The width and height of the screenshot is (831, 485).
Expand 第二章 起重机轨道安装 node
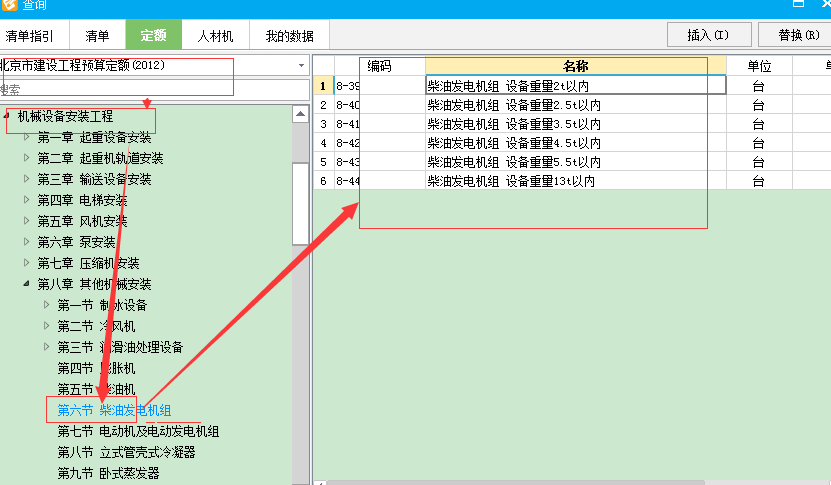pyautogui.click(x=26, y=157)
